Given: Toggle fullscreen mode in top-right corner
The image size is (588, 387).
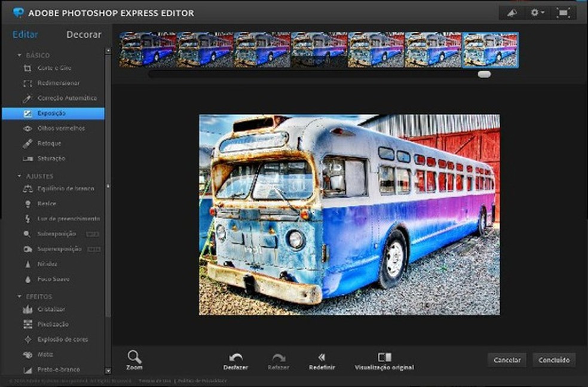Looking at the screenshot, I should [562, 13].
